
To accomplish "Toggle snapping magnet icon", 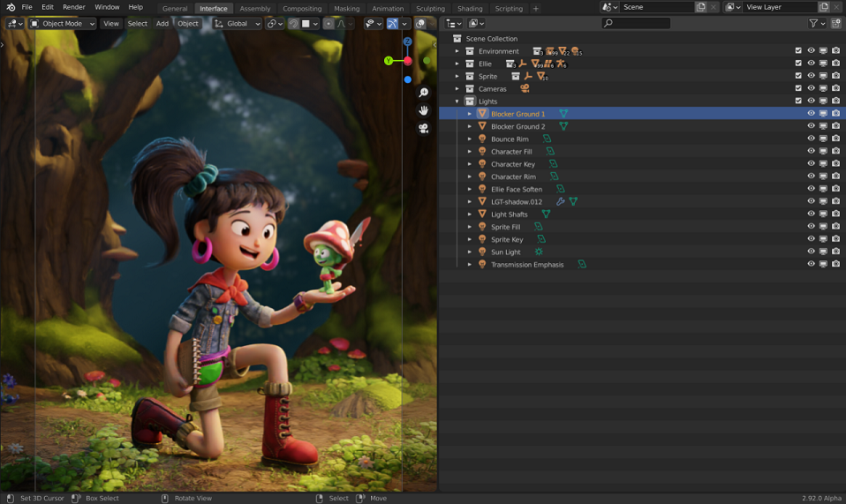I will coord(293,24).
